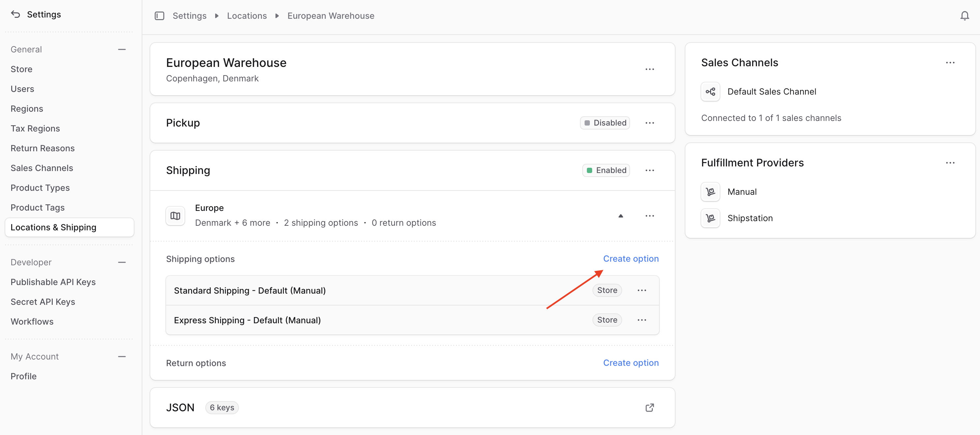The width and height of the screenshot is (980, 435).
Task: Click the Enabled badge on Shipping
Action: 606,170
